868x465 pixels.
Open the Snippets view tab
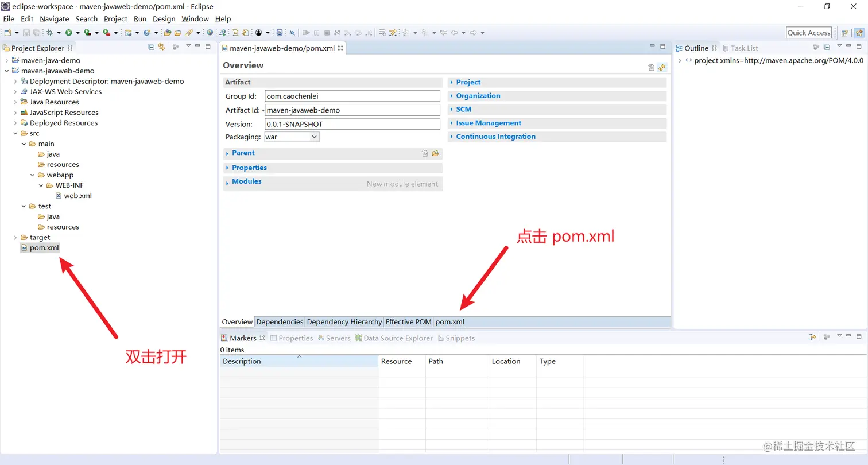(x=456, y=338)
